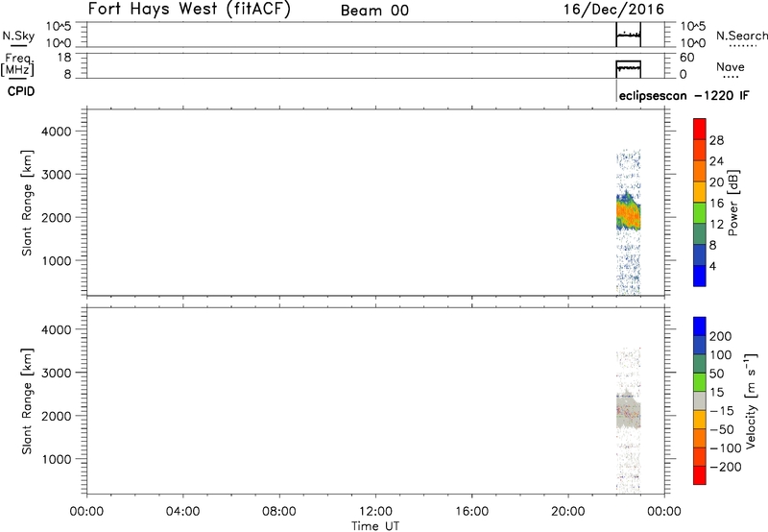Click the noise sky trace in top panel

point(629,35)
